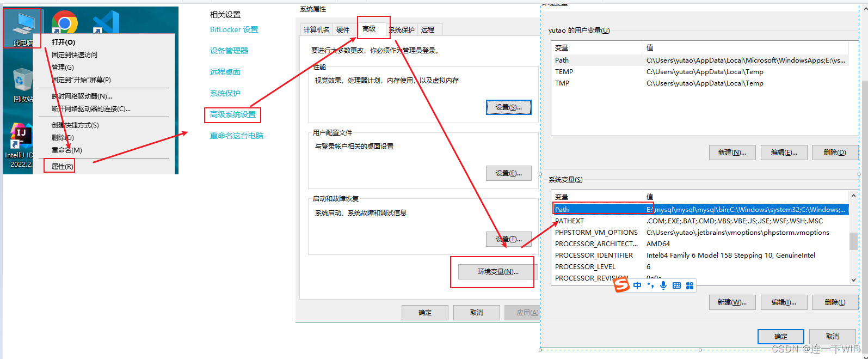Open the 设备管理器 link
868x359 pixels.
pyautogui.click(x=229, y=51)
